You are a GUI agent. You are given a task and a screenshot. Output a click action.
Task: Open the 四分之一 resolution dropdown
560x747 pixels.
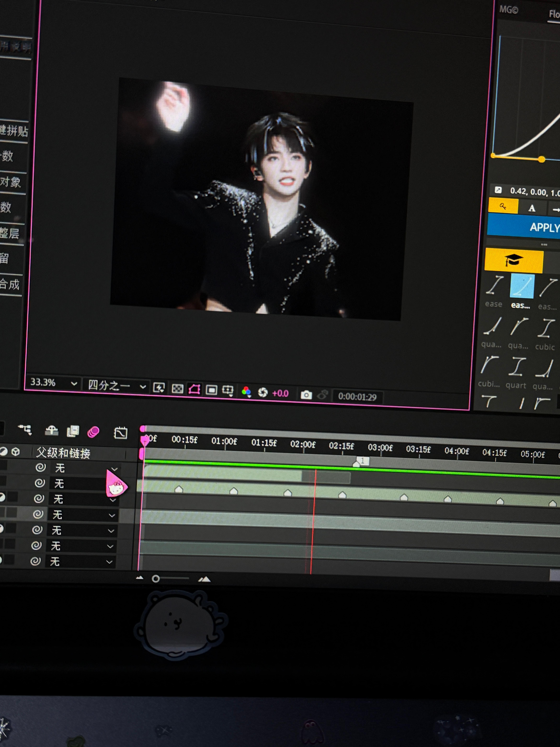click(117, 386)
